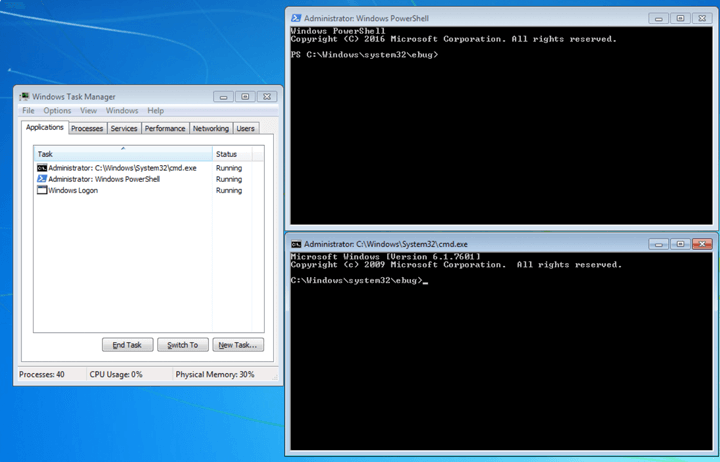Click the PowerShell prompt line 'PS C:\Windows\system32\ebug>'
Screen dimensions: 720x462
(x=364, y=55)
